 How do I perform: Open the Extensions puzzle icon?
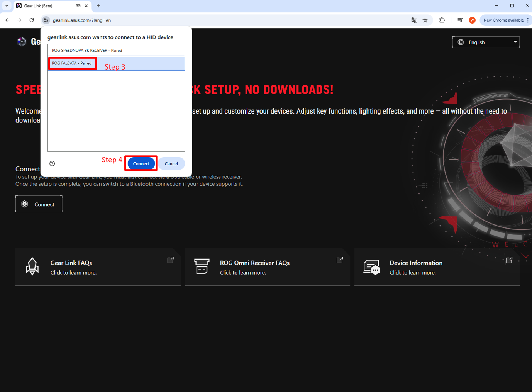point(442,20)
